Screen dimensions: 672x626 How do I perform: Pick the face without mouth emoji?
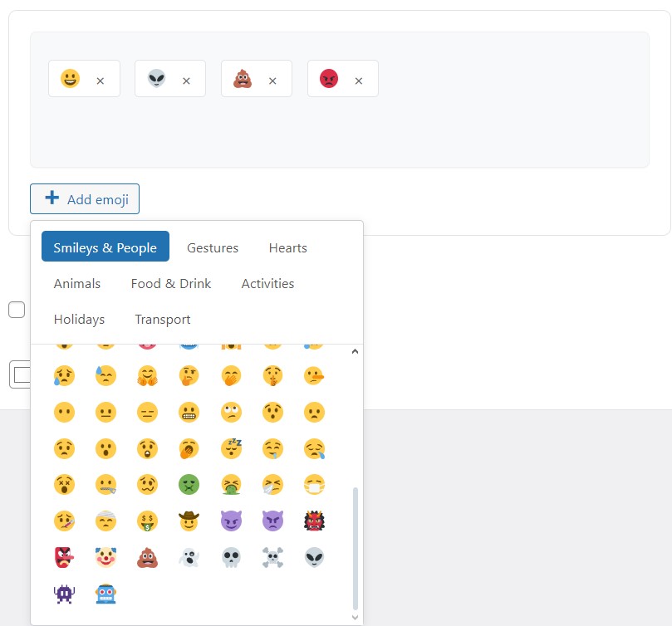pyautogui.click(x=64, y=412)
